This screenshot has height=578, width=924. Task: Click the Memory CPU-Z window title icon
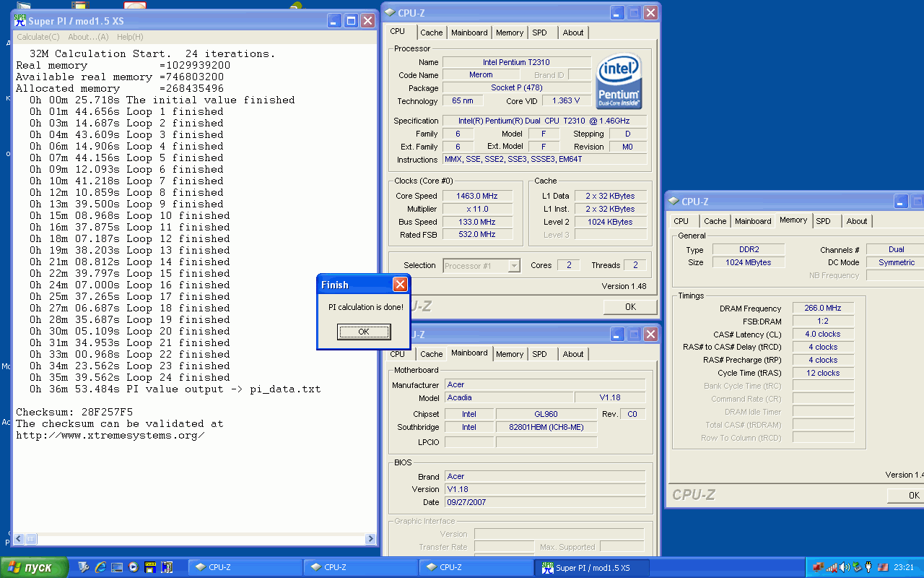point(674,202)
